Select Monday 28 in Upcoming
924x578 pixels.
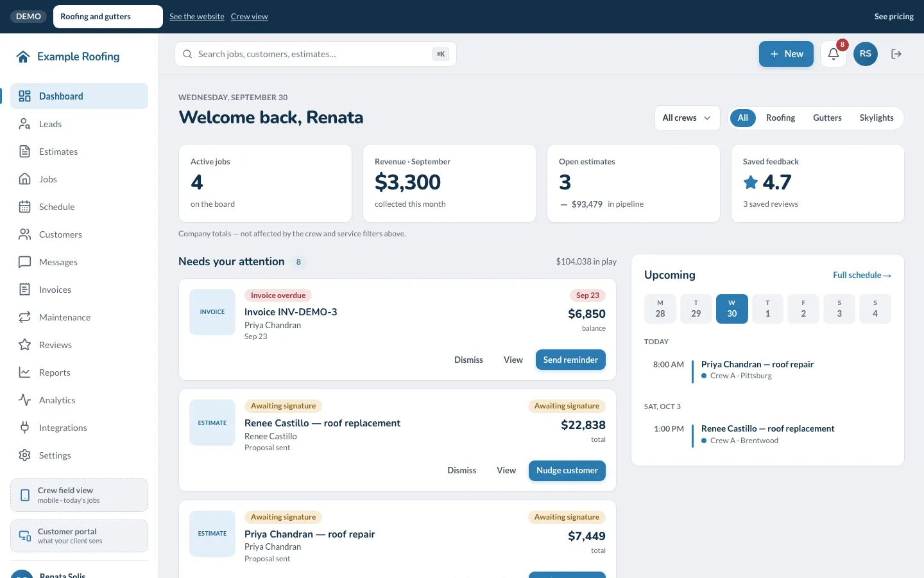(x=660, y=309)
